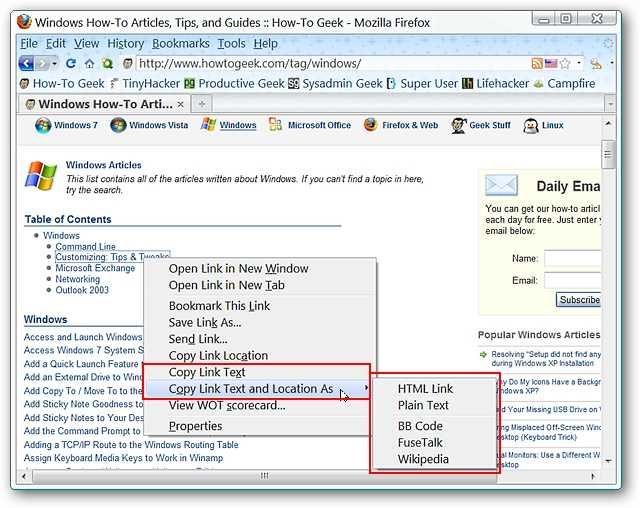
Task: Open the back/forward history dropdown arrow
Action: pyautogui.click(x=54, y=63)
